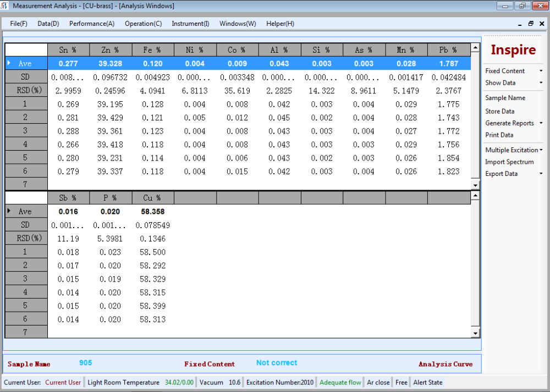Open the Instrument(I) menu

pos(190,24)
